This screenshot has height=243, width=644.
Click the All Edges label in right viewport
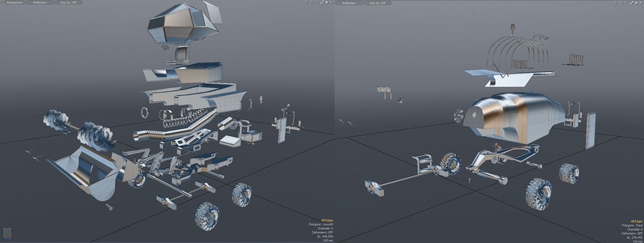pyautogui.click(x=636, y=221)
